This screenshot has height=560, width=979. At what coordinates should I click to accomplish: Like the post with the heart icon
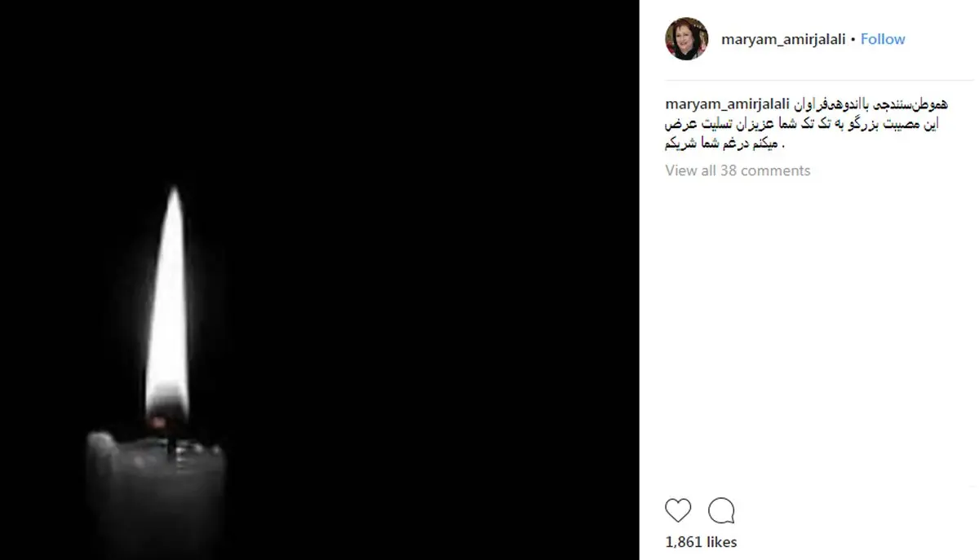[x=678, y=510]
